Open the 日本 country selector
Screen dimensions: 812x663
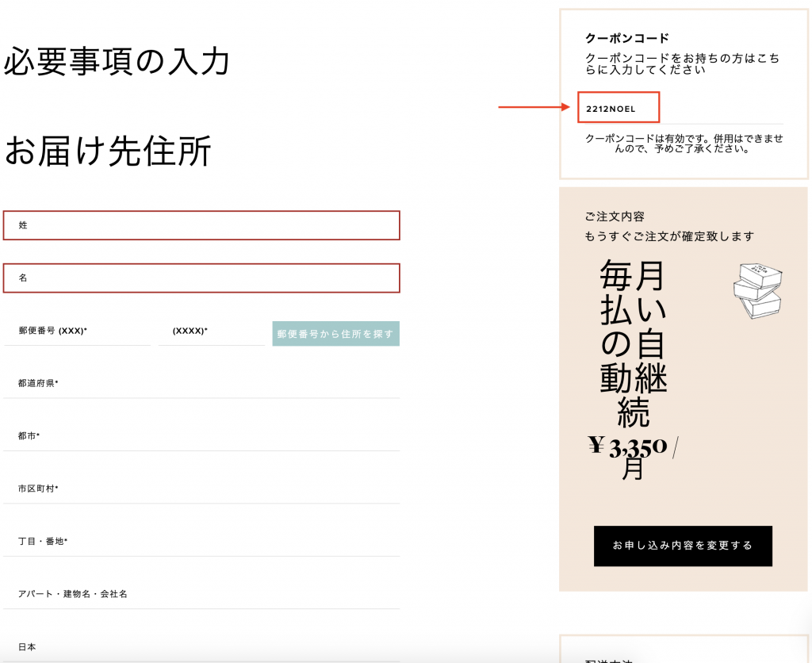pyautogui.click(x=201, y=646)
